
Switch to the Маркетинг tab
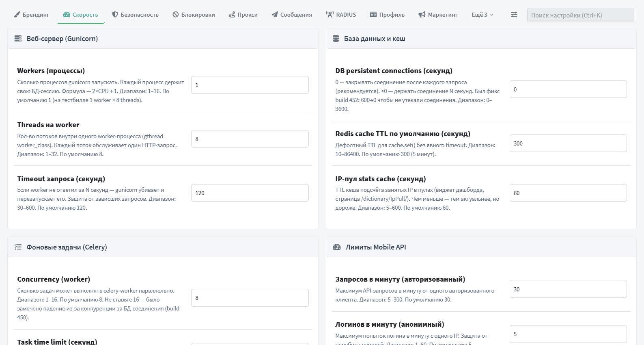[x=438, y=15]
